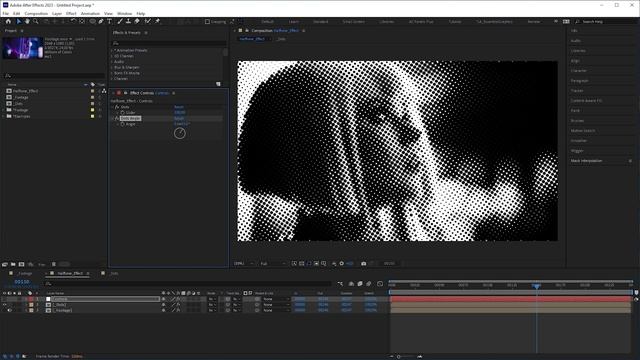Expand the Blur & Sharpen category
This screenshot has height=360, width=640.
(x=112, y=67)
